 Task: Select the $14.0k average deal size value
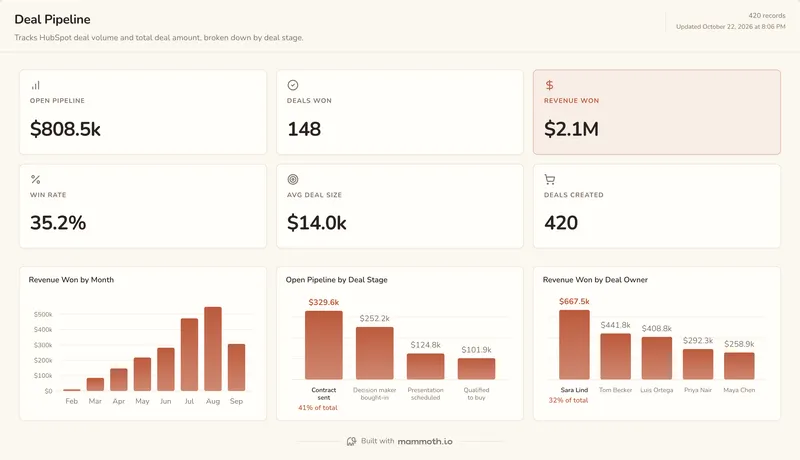317,223
